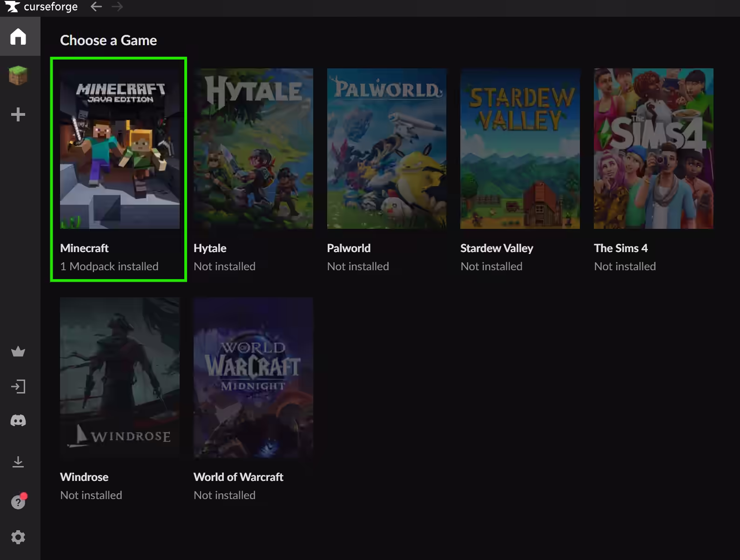Open the Minecraft grass block sidebar icon
The image size is (740, 560).
coord(18,75)
